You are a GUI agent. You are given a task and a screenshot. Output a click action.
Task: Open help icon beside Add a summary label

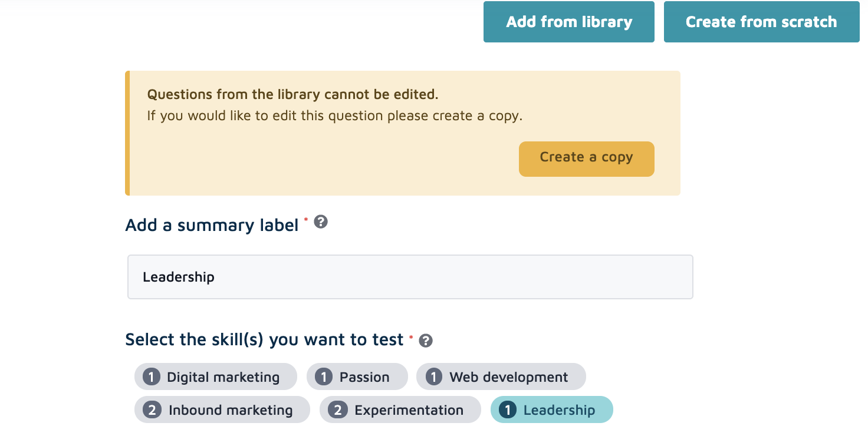point(321,222)
